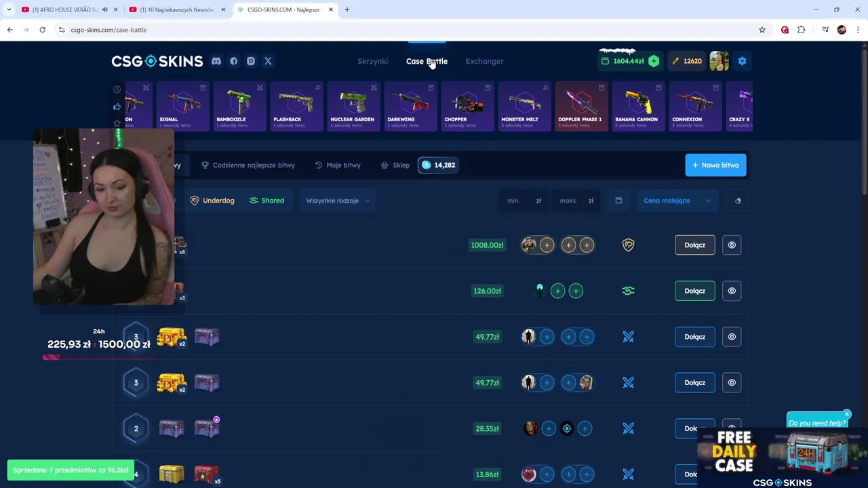The height and width of the screenshot is (488, 868).
Task: Click the Shared handshake icon in 126.00zł row
Action: [629, 291]
